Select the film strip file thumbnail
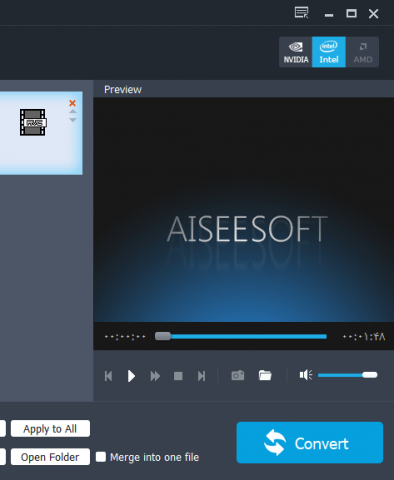The height and width of the screenshot is (480, 394). 33,122
